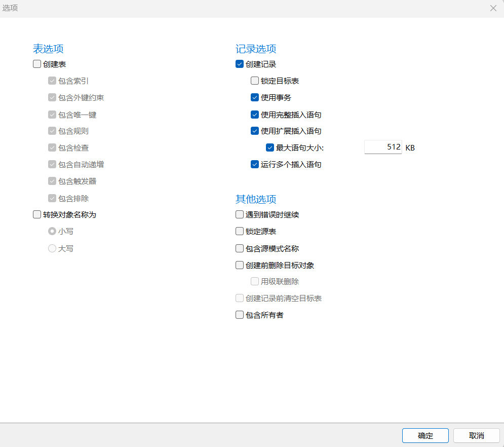Enable 遇到错误时继续 option
This screenshot has height=447, width=504.
(240, 214)
